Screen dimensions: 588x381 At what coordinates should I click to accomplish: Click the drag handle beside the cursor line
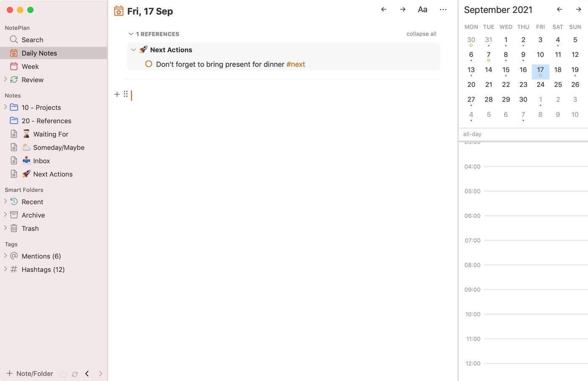[x=126, y=94]
